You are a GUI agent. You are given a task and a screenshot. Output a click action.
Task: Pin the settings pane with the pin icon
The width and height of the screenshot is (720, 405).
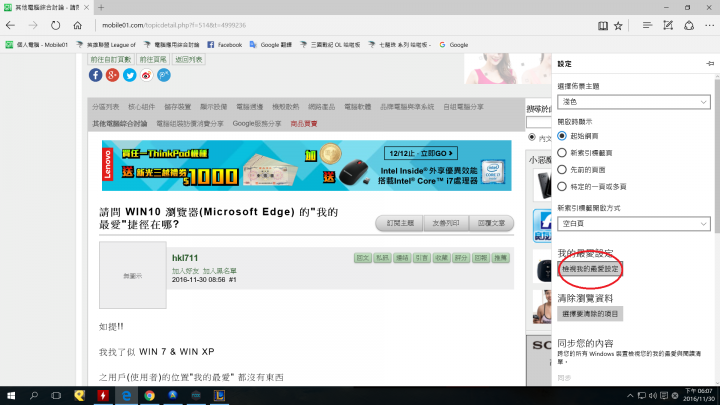click(x=710, y=64)
